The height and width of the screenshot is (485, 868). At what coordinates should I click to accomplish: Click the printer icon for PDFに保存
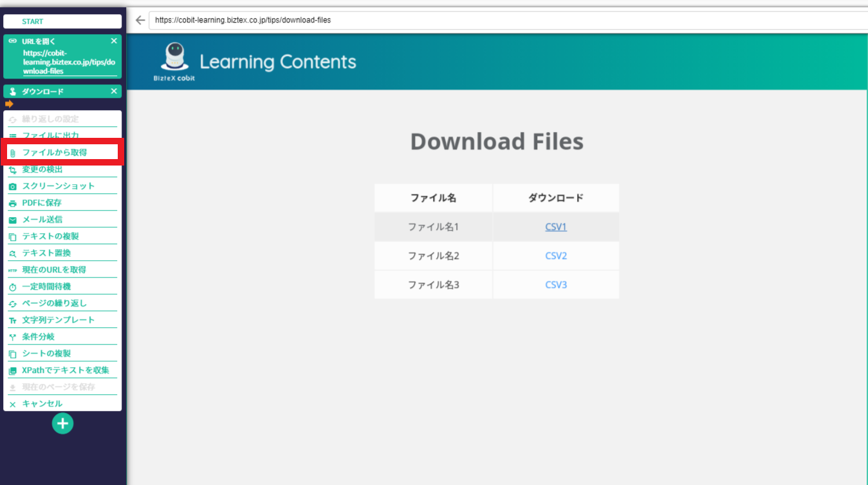[13, 204]
